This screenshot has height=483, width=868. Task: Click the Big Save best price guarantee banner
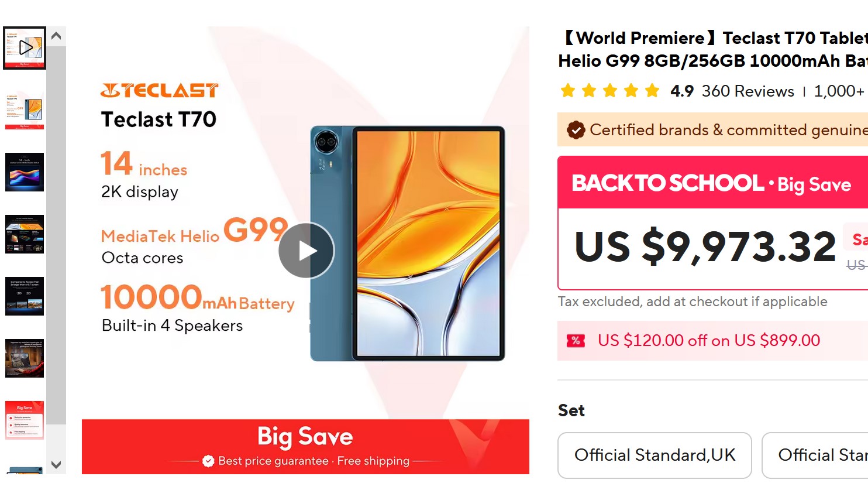pos(305,447)
